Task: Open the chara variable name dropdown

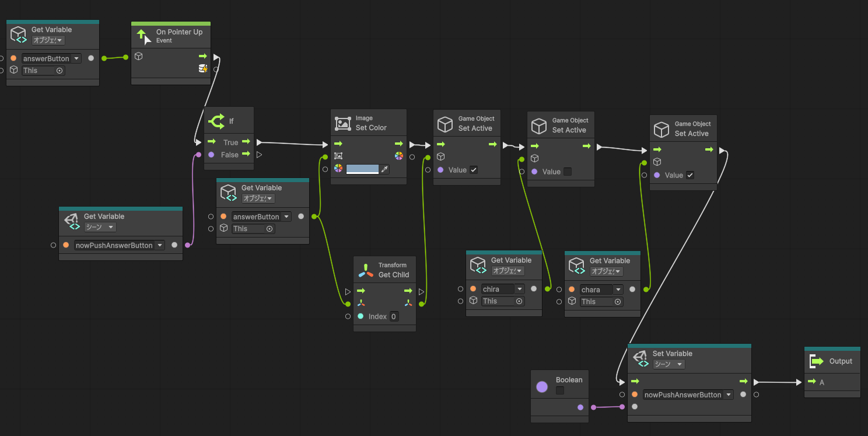Action: pos(618,289)
